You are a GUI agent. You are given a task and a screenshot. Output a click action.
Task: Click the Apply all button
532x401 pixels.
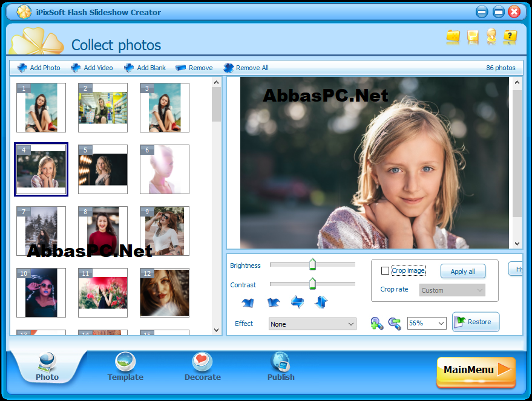coord(463,271)
